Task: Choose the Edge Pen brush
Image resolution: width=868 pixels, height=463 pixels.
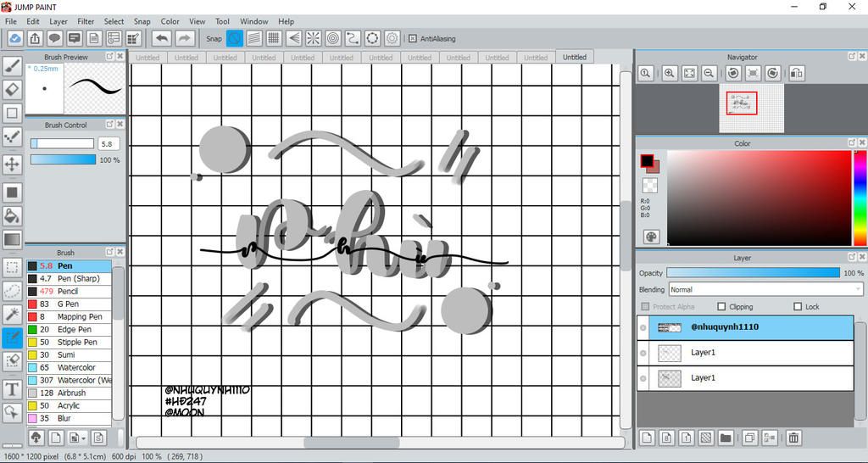Action: coord(69,330)
